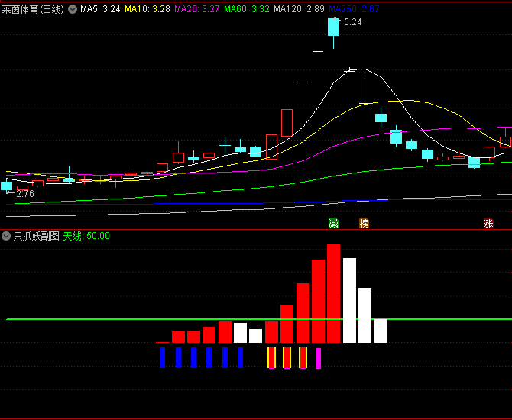Open the main chart indicator dropdown arrow
The image size is (512, 420).
[73, 9]
